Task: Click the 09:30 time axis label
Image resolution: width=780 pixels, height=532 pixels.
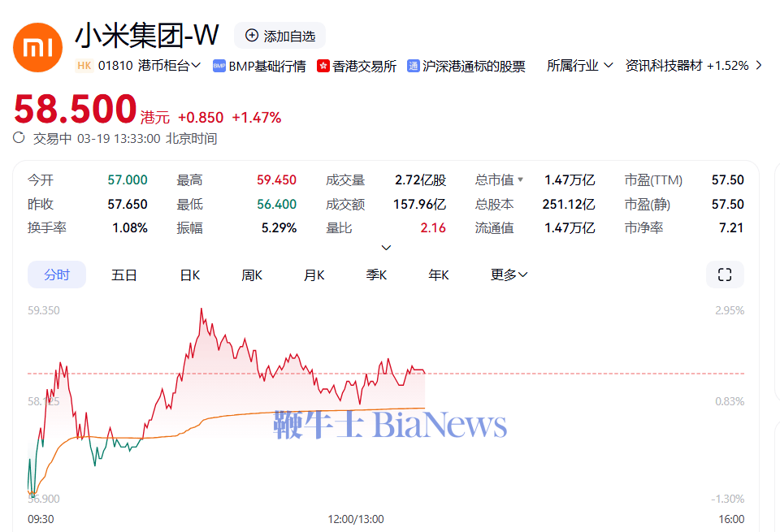Action: 41,520
